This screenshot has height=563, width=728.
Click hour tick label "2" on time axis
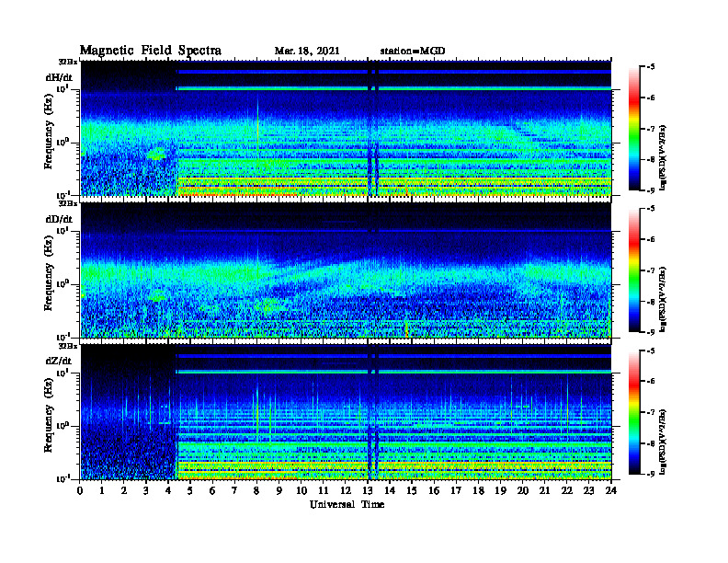click(x=124, y=491)
